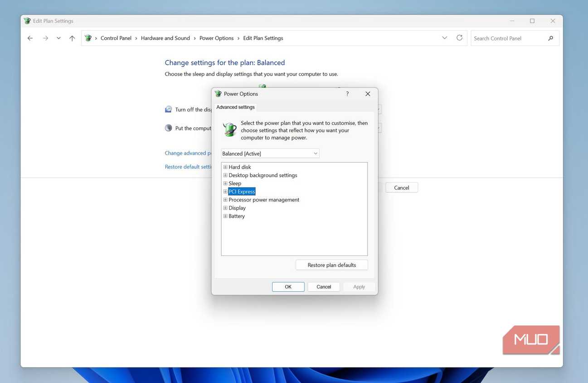Confirm with the OK button
This screenshot has height=383, width=588.
288,287
